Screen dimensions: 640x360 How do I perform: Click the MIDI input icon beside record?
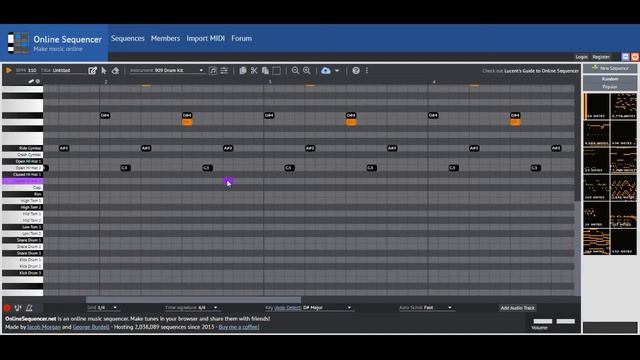tap(18, 308)
